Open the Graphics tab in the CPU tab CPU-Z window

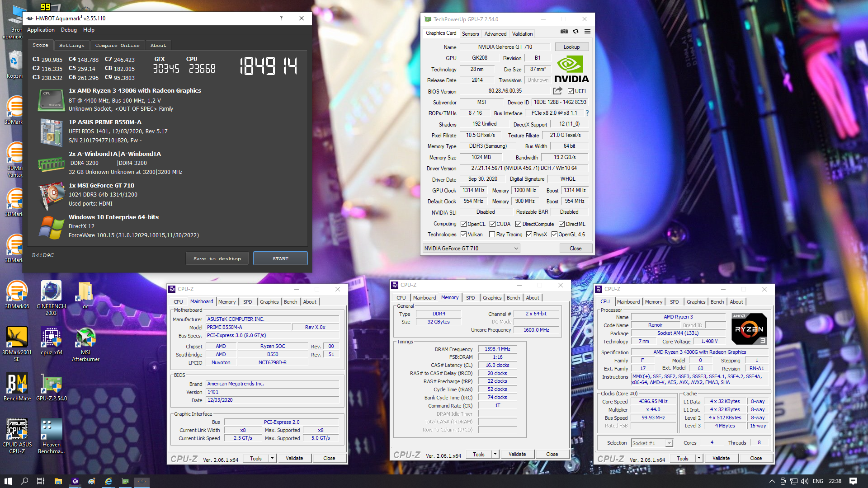click(696, 302)
